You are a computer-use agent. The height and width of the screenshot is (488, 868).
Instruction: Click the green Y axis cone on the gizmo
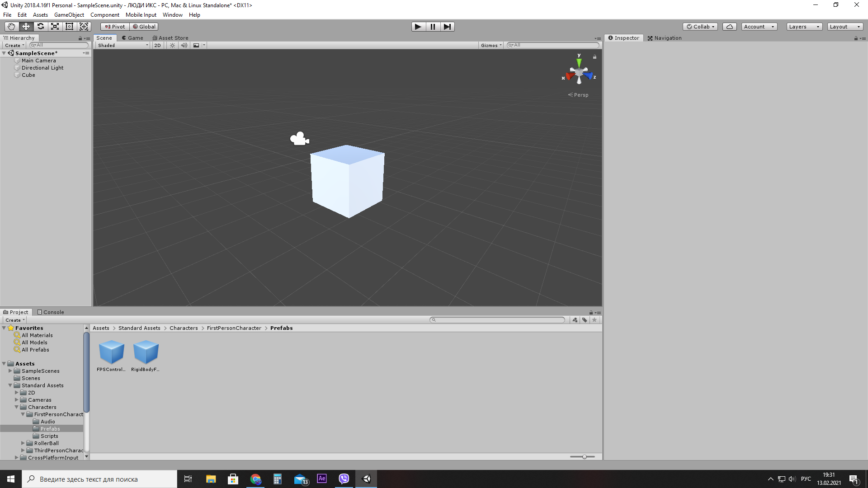coord(579,62)
